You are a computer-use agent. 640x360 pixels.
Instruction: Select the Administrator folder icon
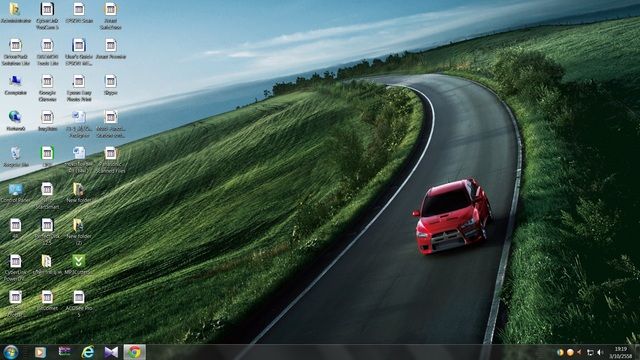click(x=16, y=13)
